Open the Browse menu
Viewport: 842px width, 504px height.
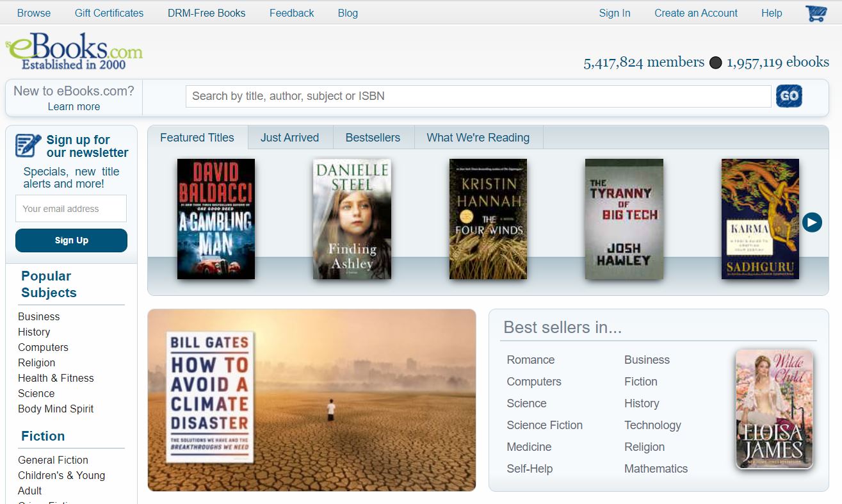click(33, 13)
